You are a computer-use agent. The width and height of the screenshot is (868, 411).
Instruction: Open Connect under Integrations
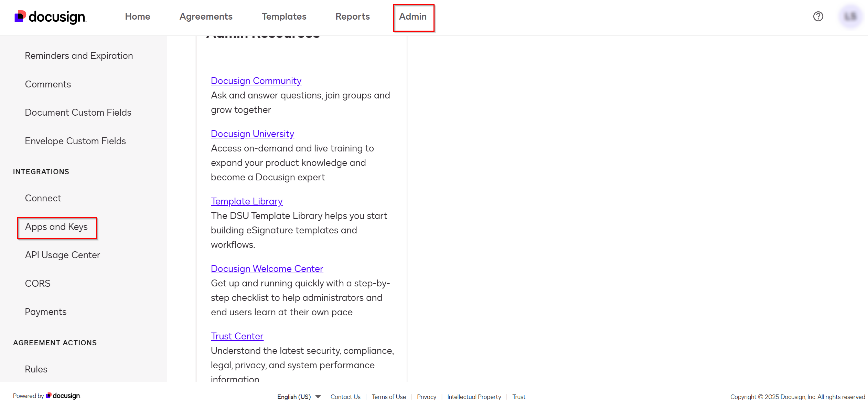pyautogui.click(x=43, y=198)
